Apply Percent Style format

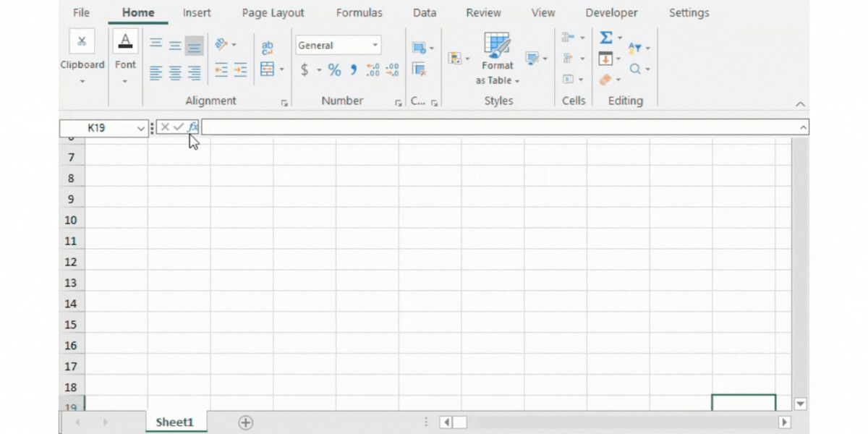click(x=334, y=70)
